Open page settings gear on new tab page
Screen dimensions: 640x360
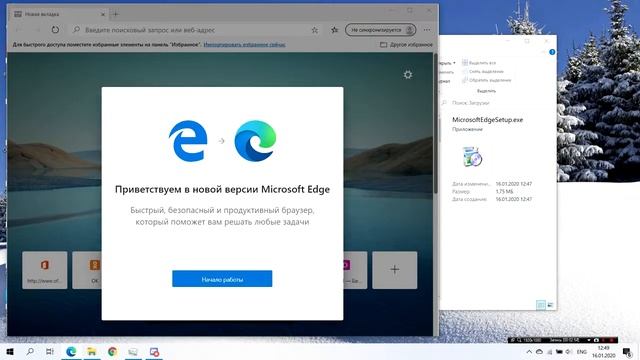(x=408, y=75)
